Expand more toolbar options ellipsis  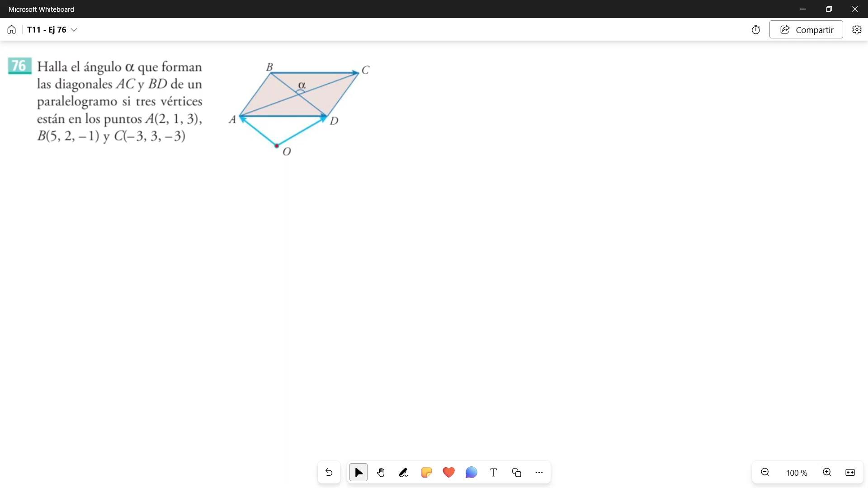(539, 473)
